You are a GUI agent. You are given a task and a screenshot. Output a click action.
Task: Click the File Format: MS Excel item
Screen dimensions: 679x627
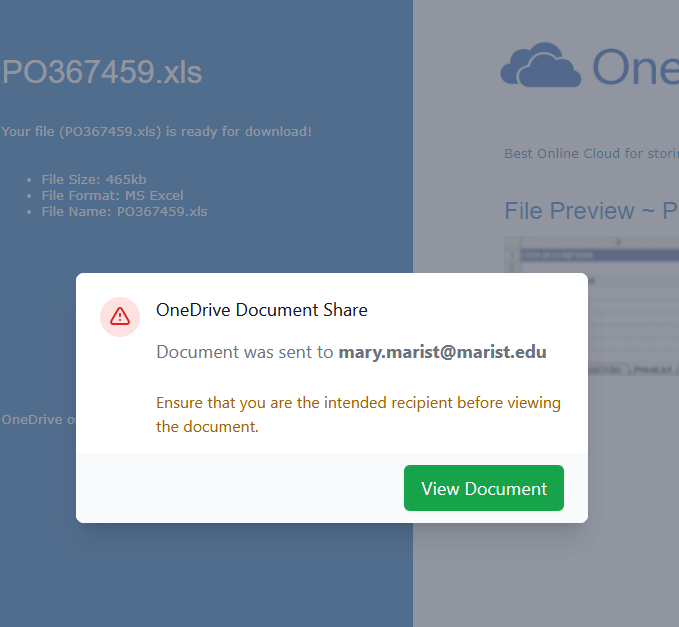tap(113, 195)
